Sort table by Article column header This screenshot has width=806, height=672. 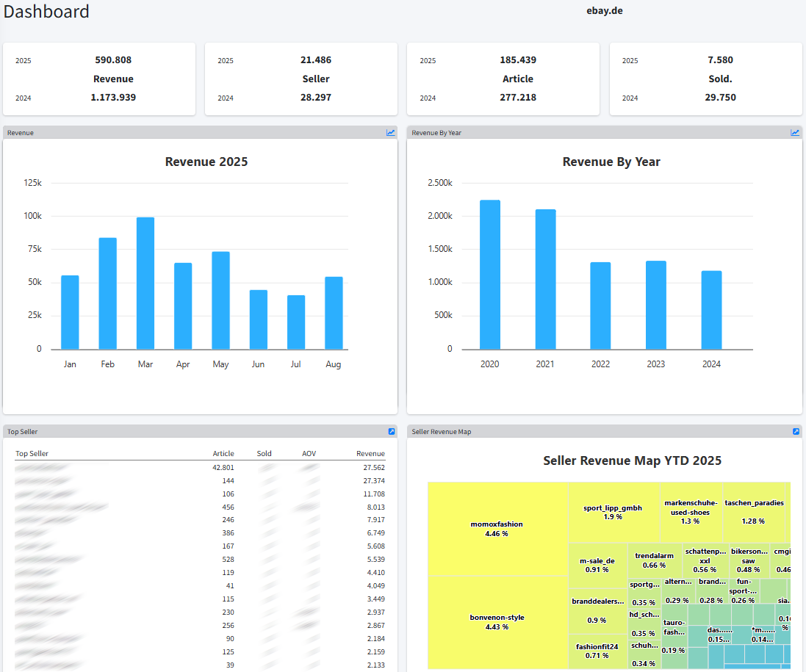tap(223, 454)
